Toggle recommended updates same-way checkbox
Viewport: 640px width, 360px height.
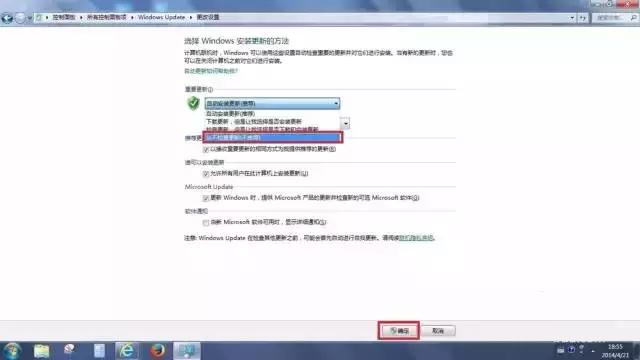206,149
